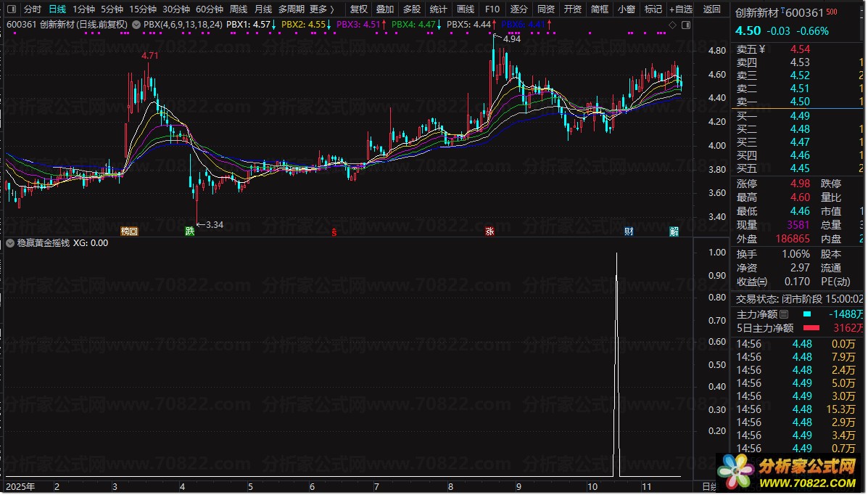The height and width of the screenshot is (495, 868).
Task: Toggle the right panel icon above chart
Action: click(686, 25)
